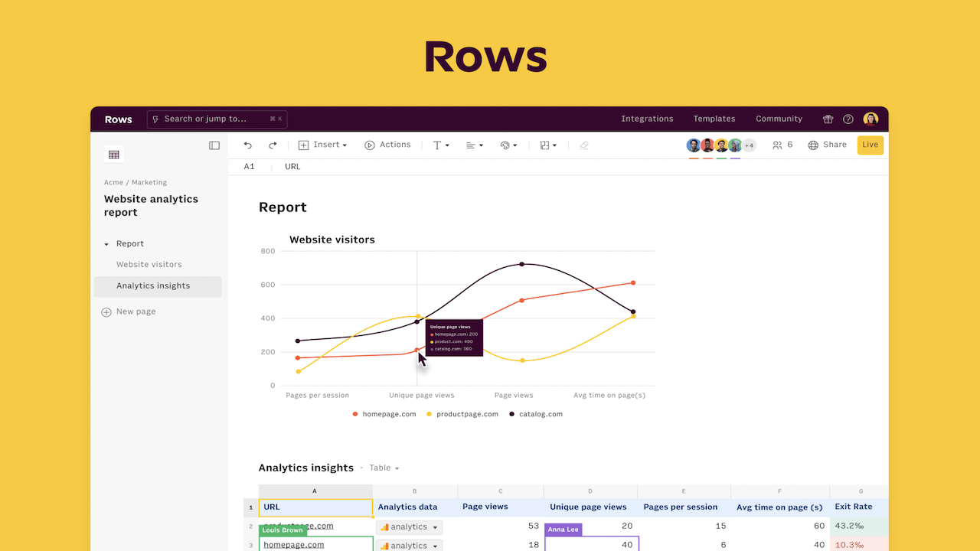
Task: Click the gift icon in the top bar
Action: coord(828,119)
